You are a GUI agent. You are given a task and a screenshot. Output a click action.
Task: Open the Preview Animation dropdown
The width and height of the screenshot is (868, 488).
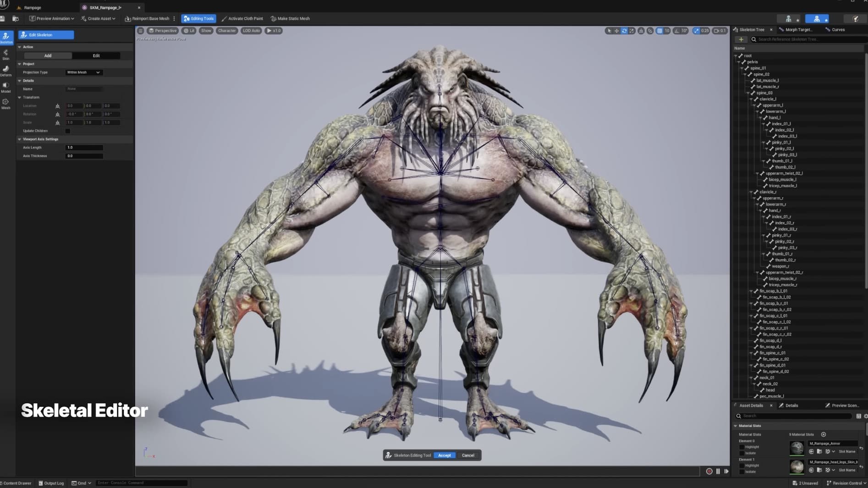tap(51, 18)
